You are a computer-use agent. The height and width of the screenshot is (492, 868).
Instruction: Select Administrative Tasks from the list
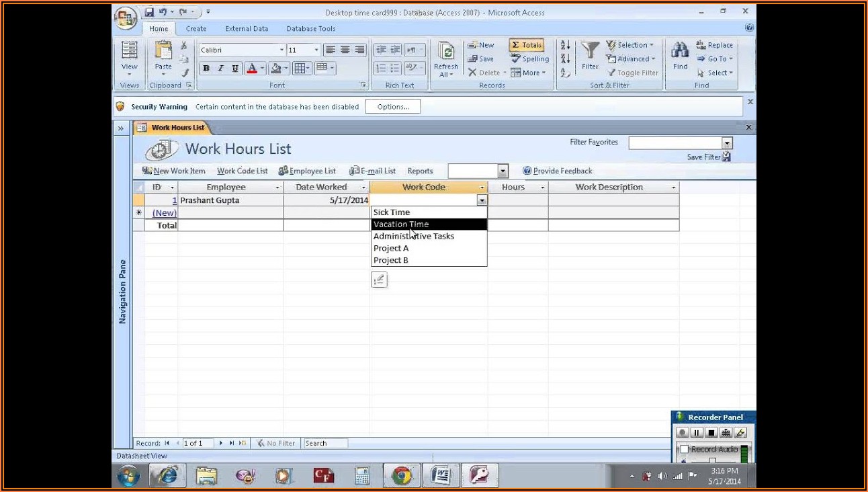(414, 236)
